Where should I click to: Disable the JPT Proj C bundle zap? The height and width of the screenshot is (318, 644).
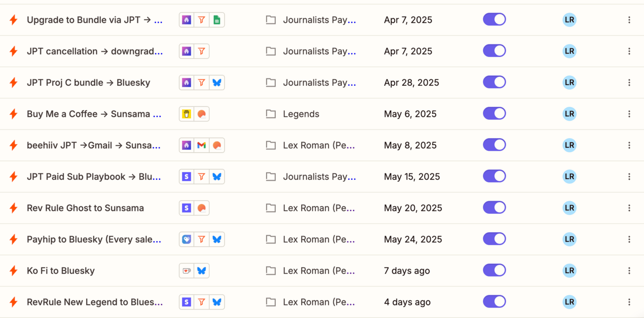(x=494, y=82)
